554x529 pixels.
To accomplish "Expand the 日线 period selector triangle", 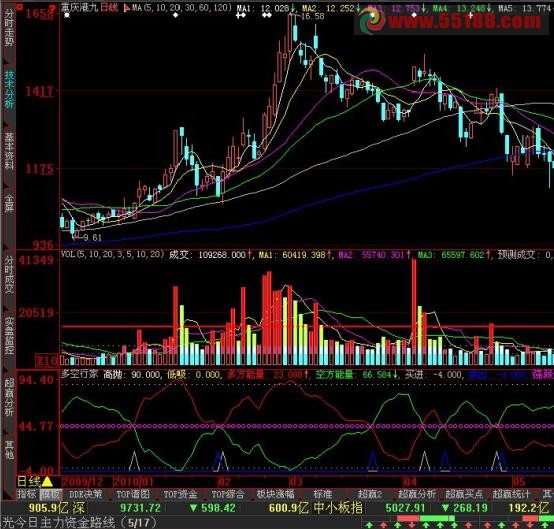I will click(x=47, y=481).
